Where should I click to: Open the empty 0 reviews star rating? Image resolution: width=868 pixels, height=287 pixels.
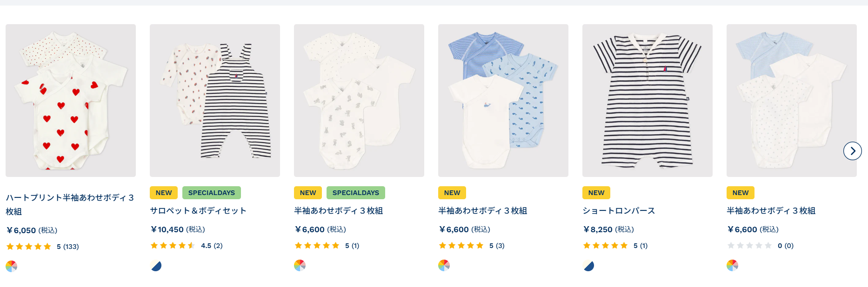tap(760, 246)
